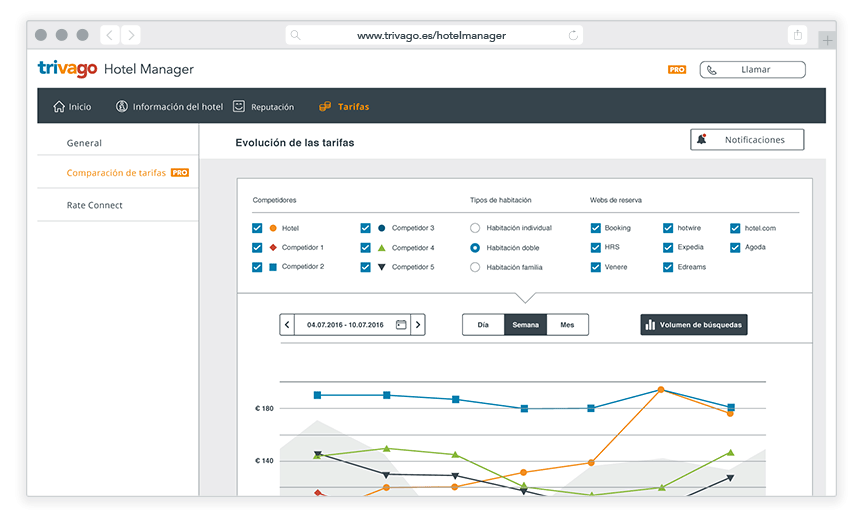Click the € 140 axis label
864x518 pixels.
click(x=264, y=461)
